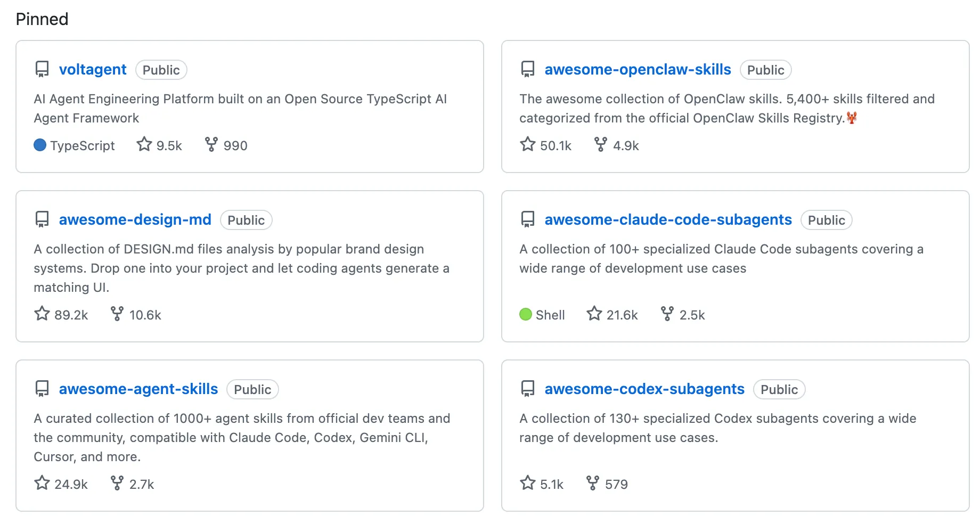This screenshot has width=980, height=524.
Task: Visit the awesome-claude-code-subagents repository
Action: 668,220
